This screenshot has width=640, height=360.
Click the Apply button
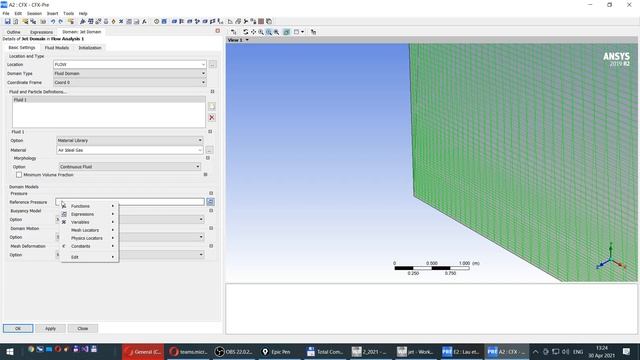pos(50,329)
